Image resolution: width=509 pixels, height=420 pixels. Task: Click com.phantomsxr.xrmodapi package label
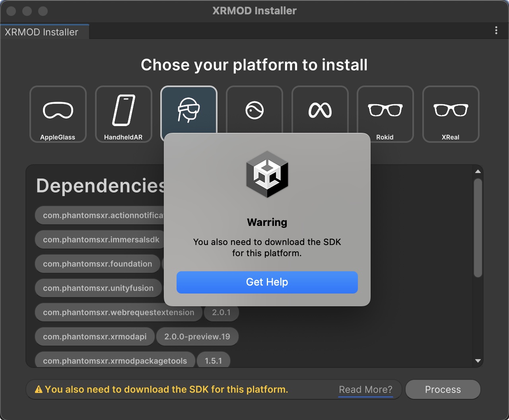click(95, 337)
